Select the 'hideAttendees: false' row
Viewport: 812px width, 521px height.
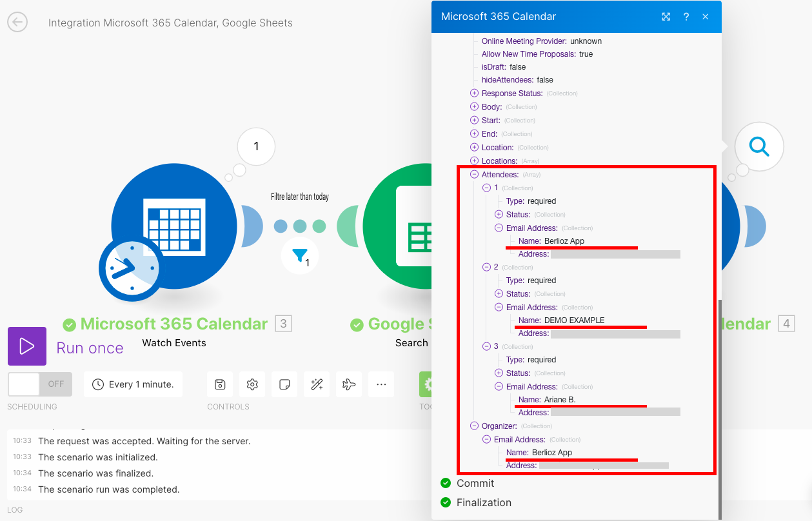(517, 80)
